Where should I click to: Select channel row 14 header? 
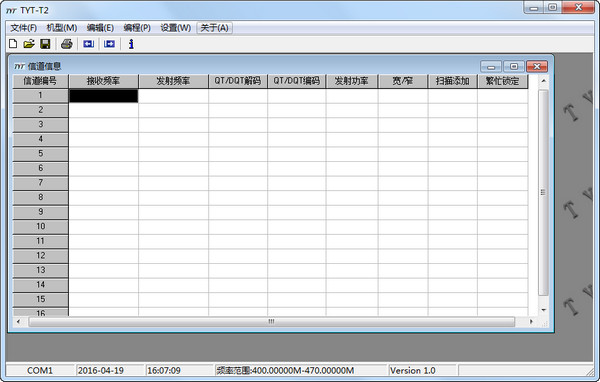40,285
